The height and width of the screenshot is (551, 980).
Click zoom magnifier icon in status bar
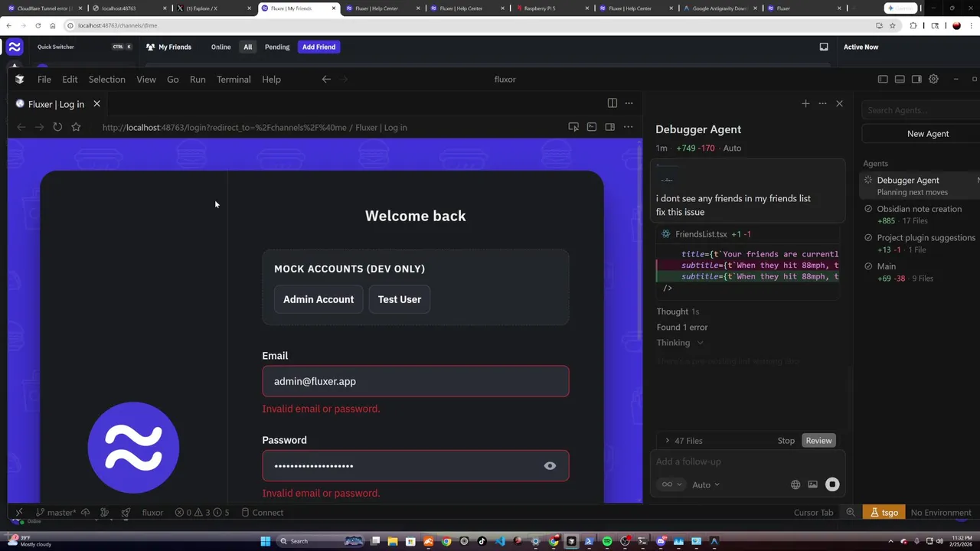[x=851, y=513]
